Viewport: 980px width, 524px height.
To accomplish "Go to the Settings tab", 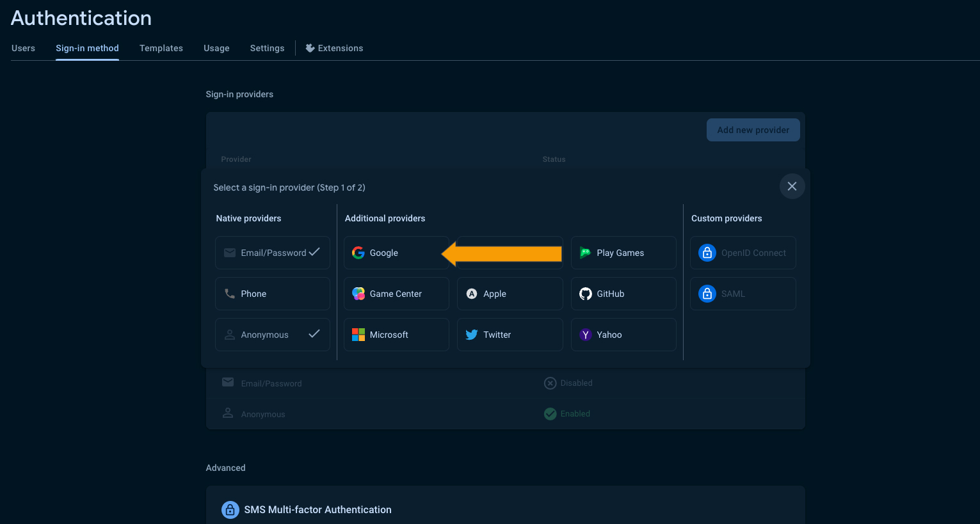I will coord(267,48).
